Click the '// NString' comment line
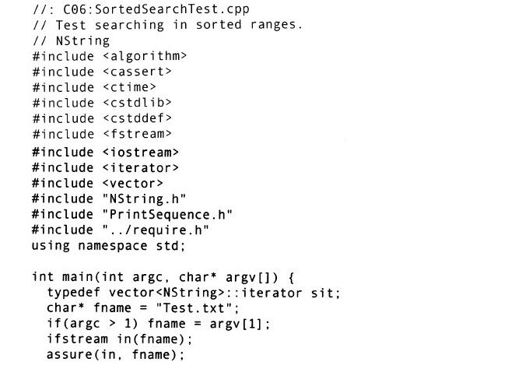The image size is (515, 369). pyautogui.click(x=71, y=41)
